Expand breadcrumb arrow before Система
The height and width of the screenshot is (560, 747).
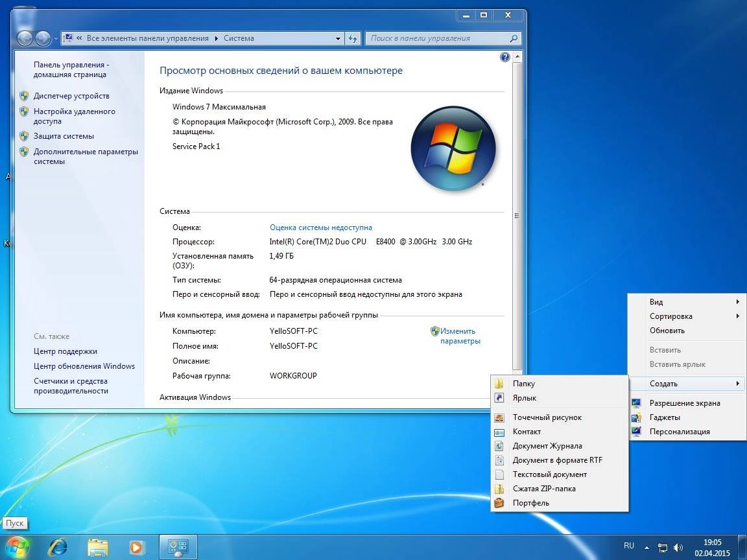tap(217, 39)
